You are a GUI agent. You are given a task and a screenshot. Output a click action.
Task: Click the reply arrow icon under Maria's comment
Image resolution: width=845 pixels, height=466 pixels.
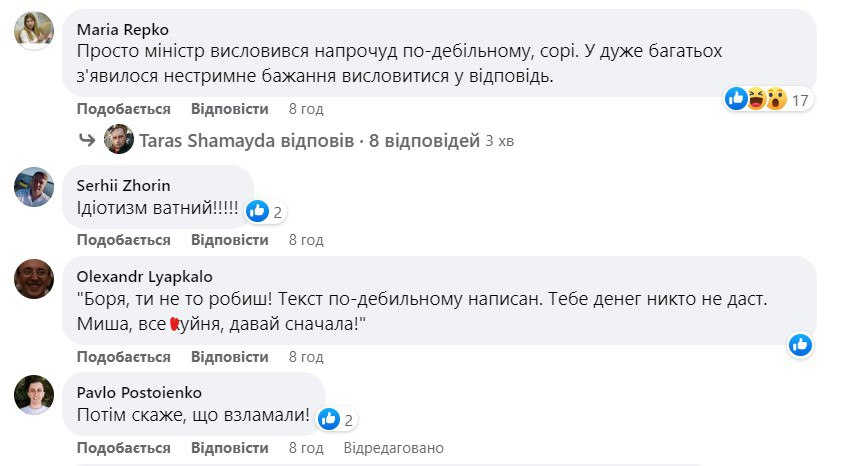pos(88,141)
